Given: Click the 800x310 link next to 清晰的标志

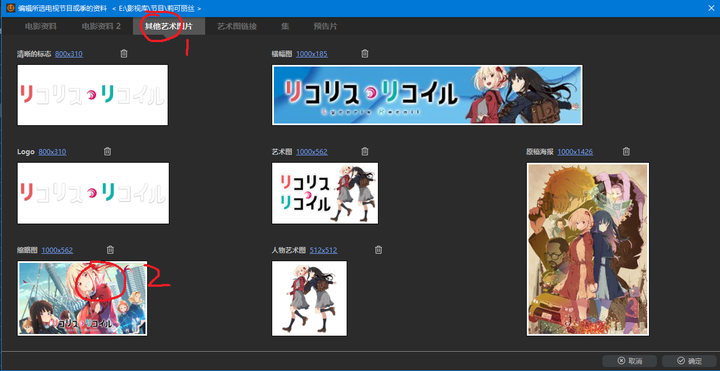Looking at the screenshot, I should (x=69, y=54).
